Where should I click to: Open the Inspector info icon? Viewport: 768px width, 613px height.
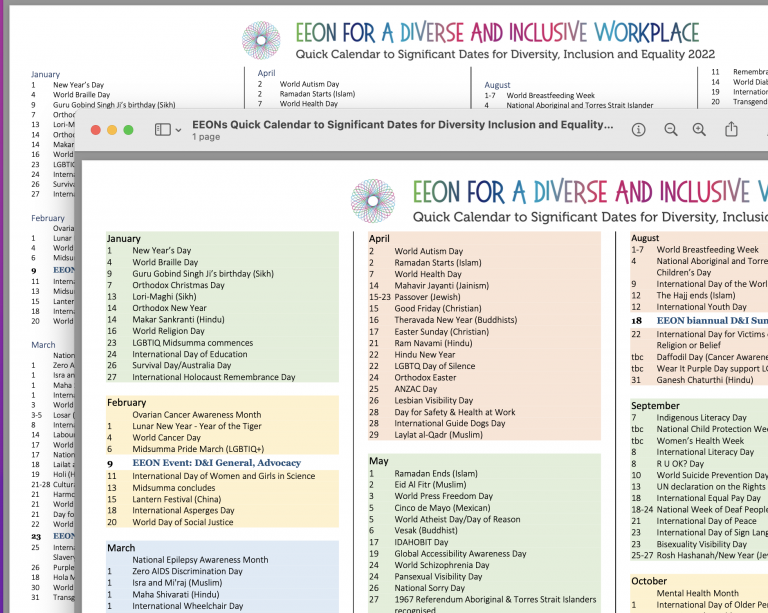click(x=639, y=129)
